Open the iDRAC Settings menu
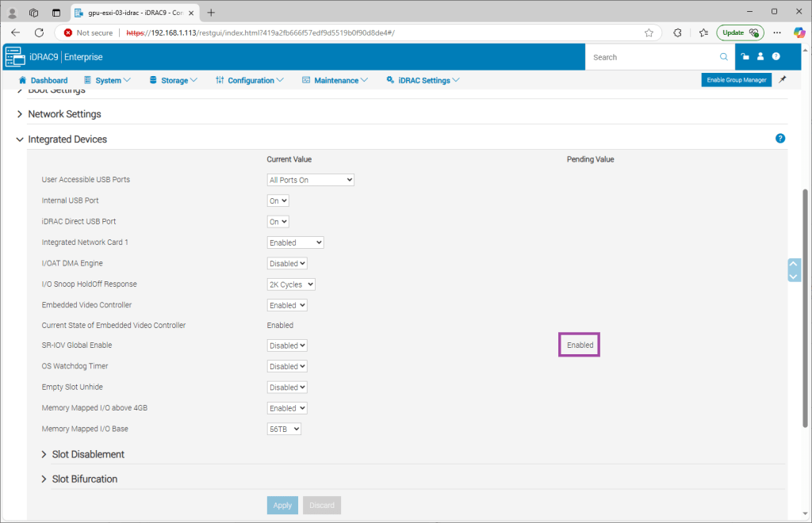This screenshot has height=523, width=812. point(423,80)
